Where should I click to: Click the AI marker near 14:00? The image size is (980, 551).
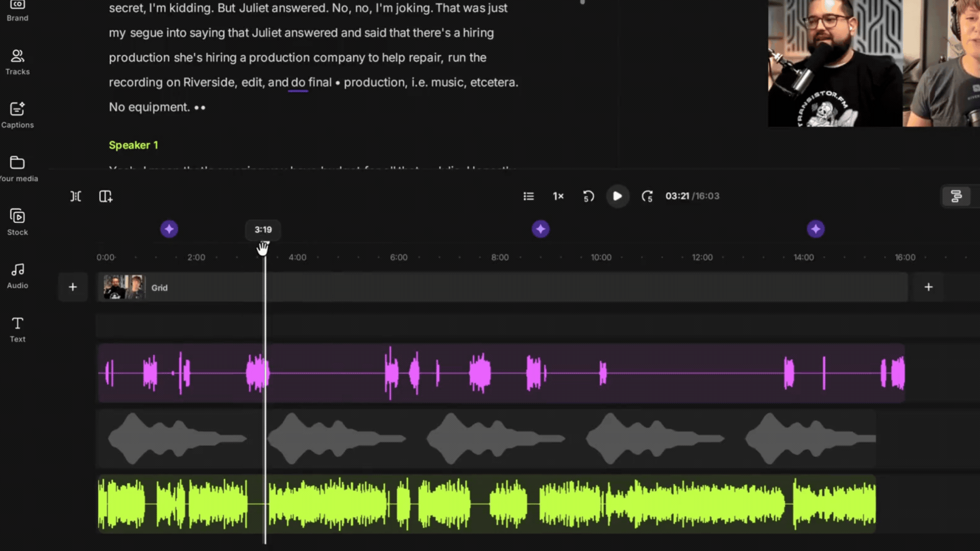coord(816,229)
